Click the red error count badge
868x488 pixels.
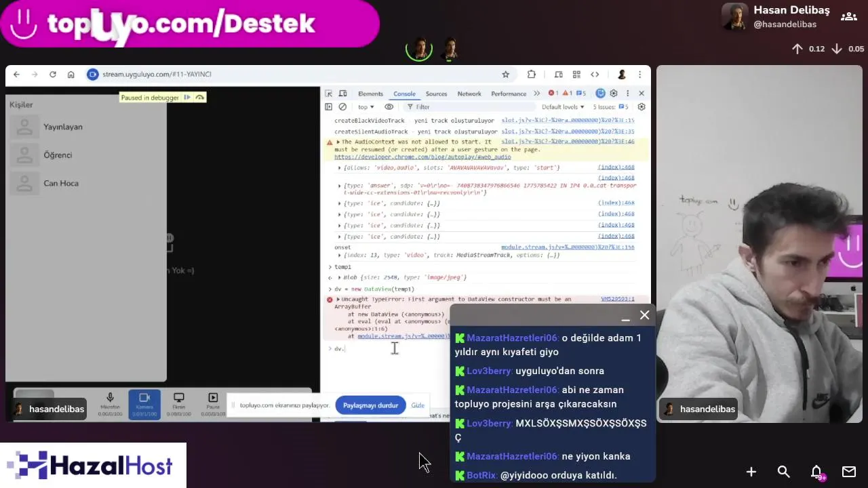pyautogui.click(x=553, y=94)
